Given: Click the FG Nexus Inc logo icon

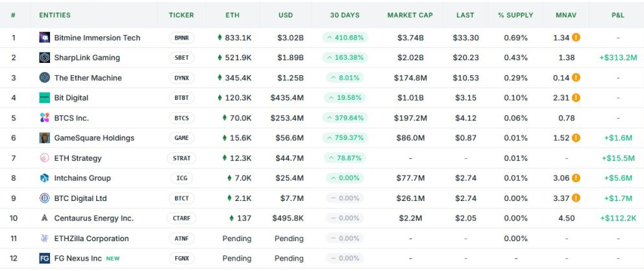Looking at the screenshot, I should pyautogui.click(x=44, y=258).
